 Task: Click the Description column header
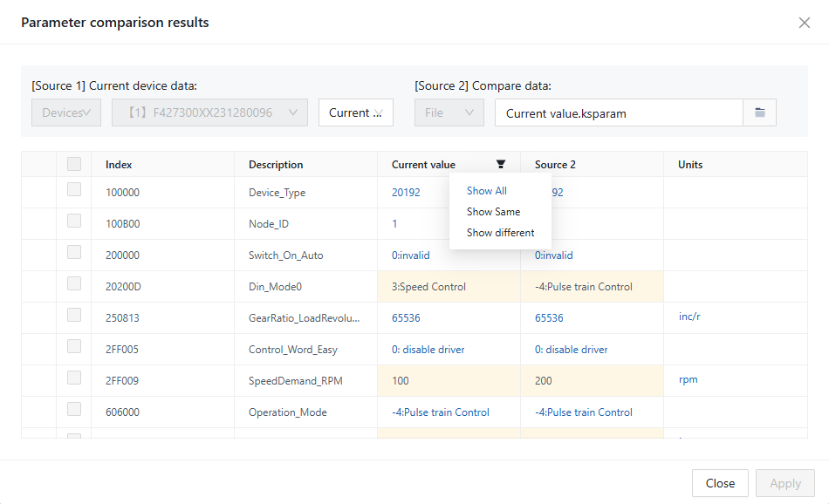pos(276,165)
